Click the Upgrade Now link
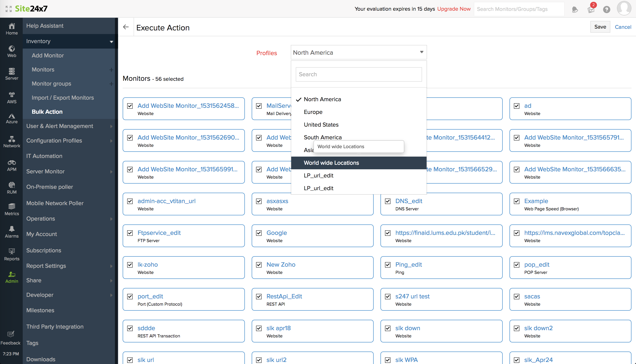This screenshot has width=636, height=364. click(x=454, y=9)
